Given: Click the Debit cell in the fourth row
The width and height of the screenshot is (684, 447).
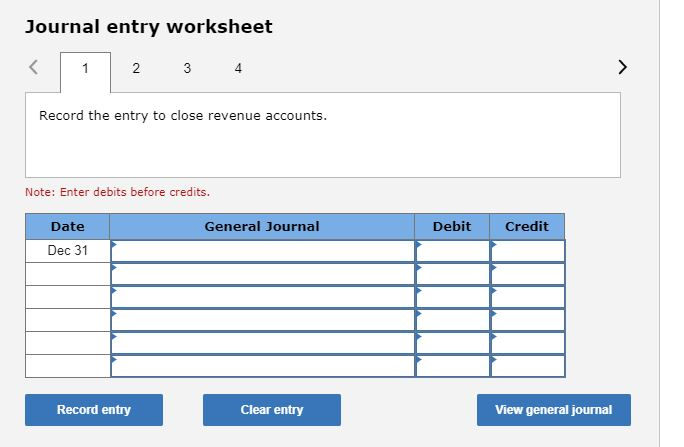Looking at the screenshot, I should click(x=453, y=320).
